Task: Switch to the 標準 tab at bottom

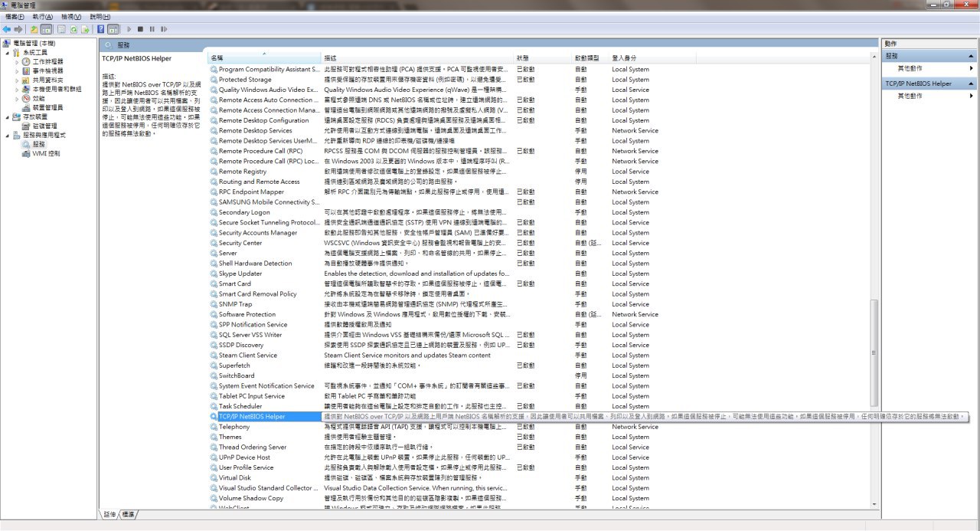Action: pyautogui.click(x=129, y=514)
